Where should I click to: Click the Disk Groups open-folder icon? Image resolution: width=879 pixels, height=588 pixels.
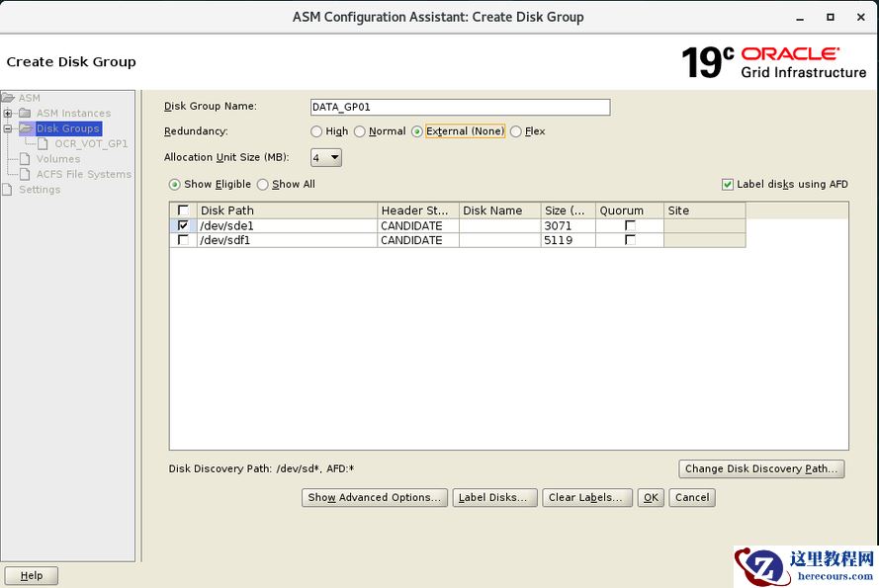tap(25, 128)
